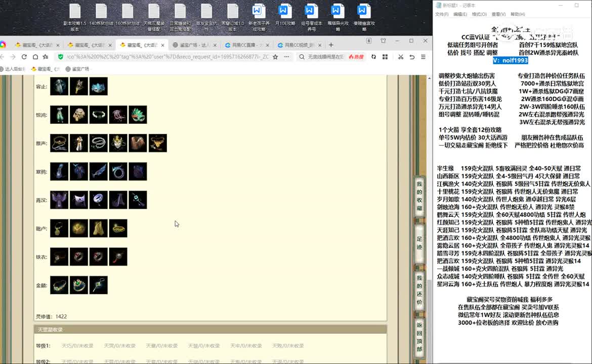Open Notepad 格式(O) menu

click(479, 14)
